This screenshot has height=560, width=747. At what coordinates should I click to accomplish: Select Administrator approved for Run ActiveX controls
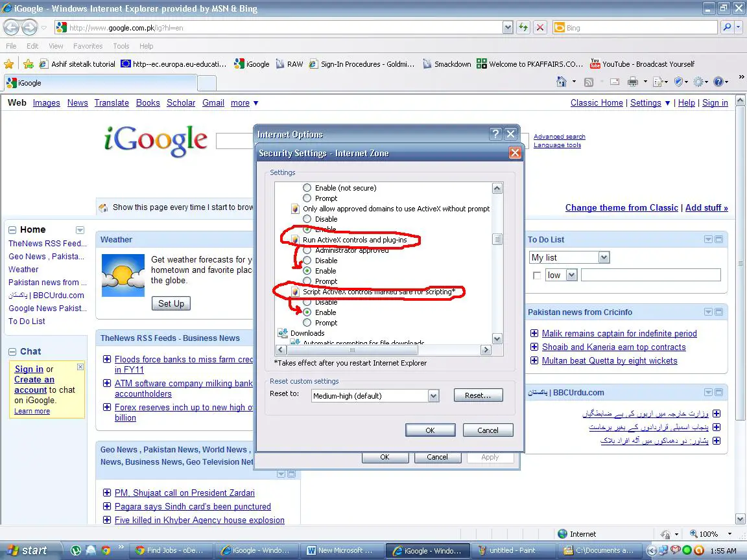tap(307, 250)
